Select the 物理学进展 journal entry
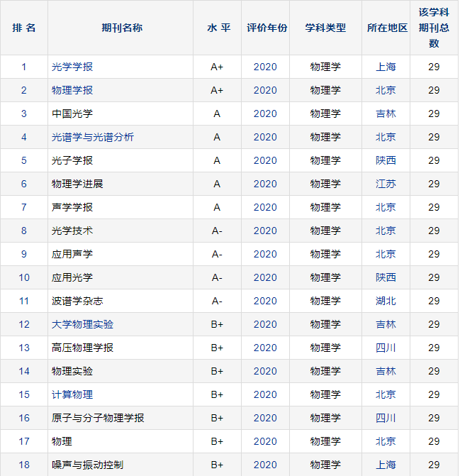Image resolution: width=460 pixels, height=476 pixels. [x=77, y=184]
